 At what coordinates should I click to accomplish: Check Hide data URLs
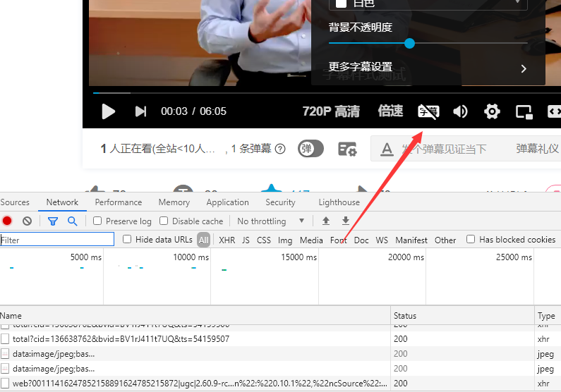tap(127, 239)
